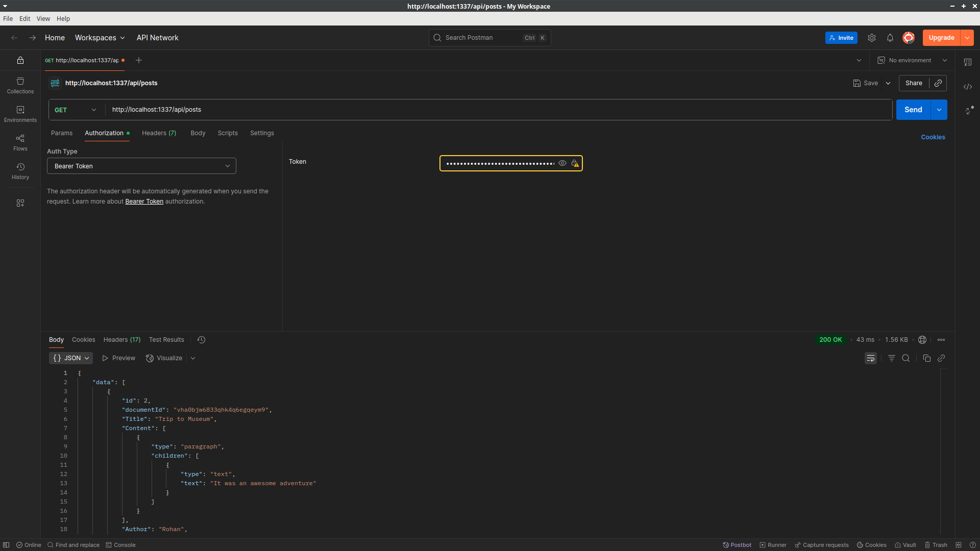The height and width of the screenshot is (551, 980).
Task: Send the request
Action: coord(913,110)
